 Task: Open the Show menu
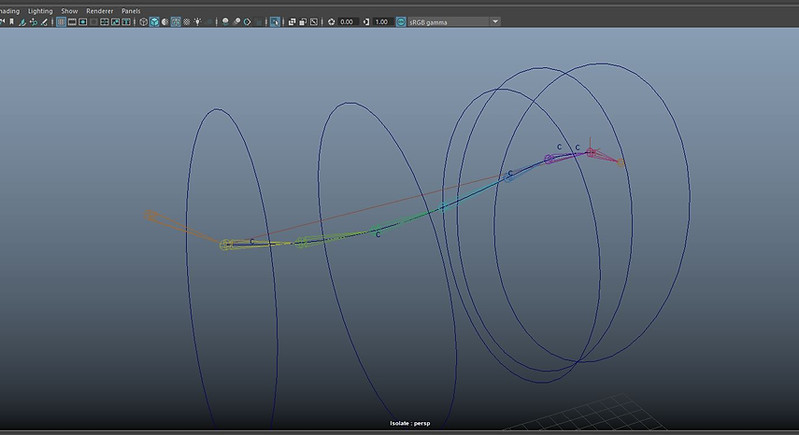pos(69,11)
